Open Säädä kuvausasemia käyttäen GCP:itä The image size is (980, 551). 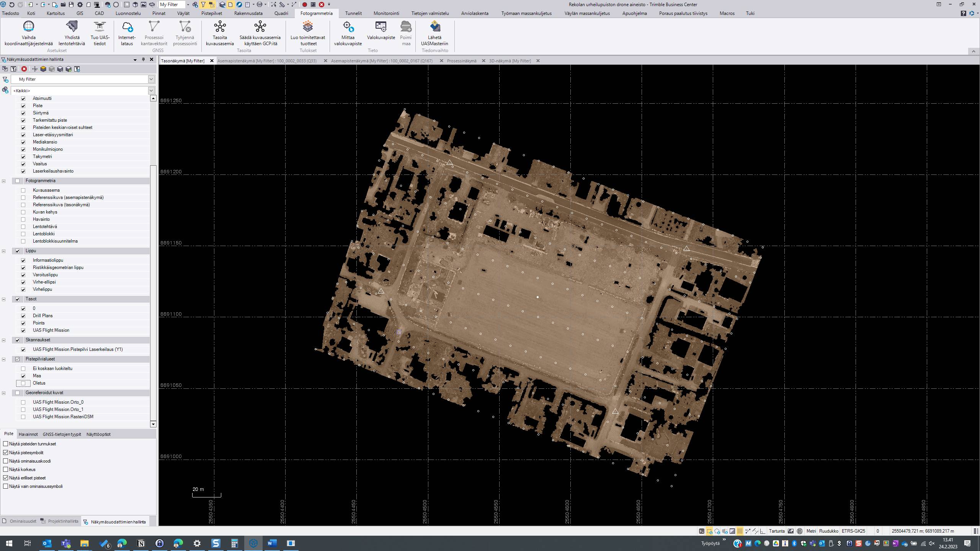tap(260, 33)
